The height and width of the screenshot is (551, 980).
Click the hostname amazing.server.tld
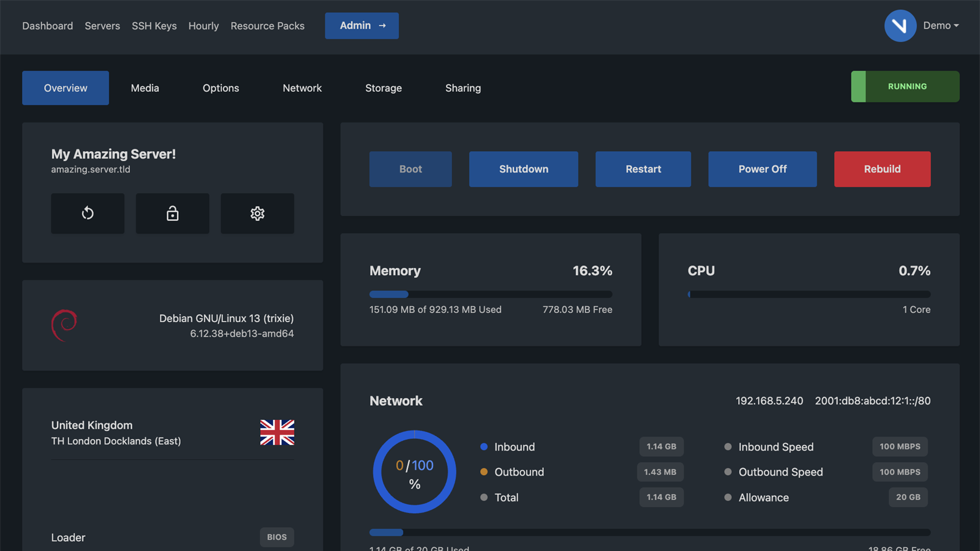point(91,170)
